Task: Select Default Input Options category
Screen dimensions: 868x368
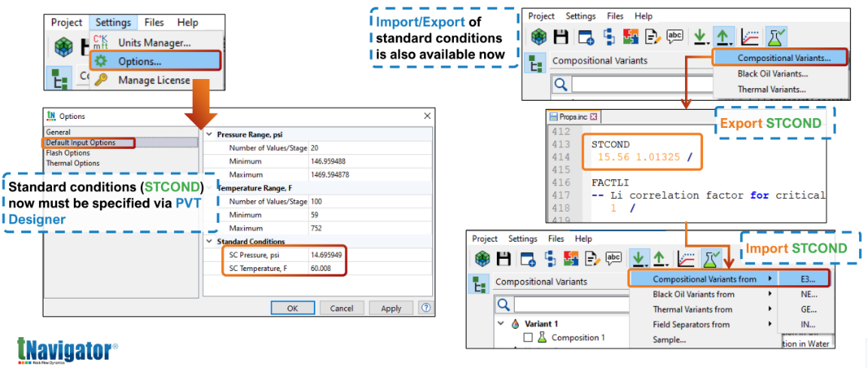Action: [x=81, y=143]
